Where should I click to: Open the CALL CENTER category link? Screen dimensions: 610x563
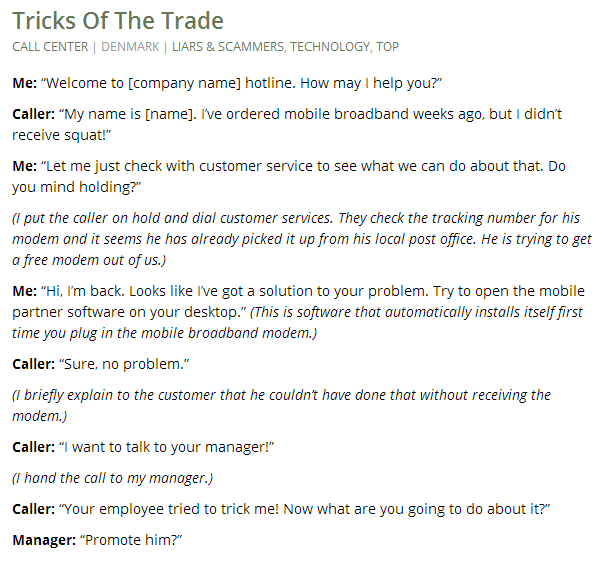point(50,46)
